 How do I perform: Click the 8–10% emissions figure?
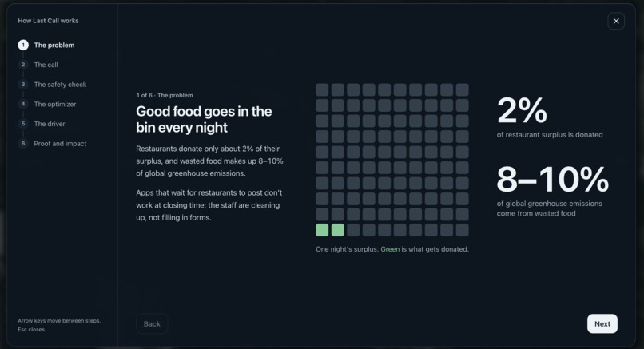[x=552, y=179]
